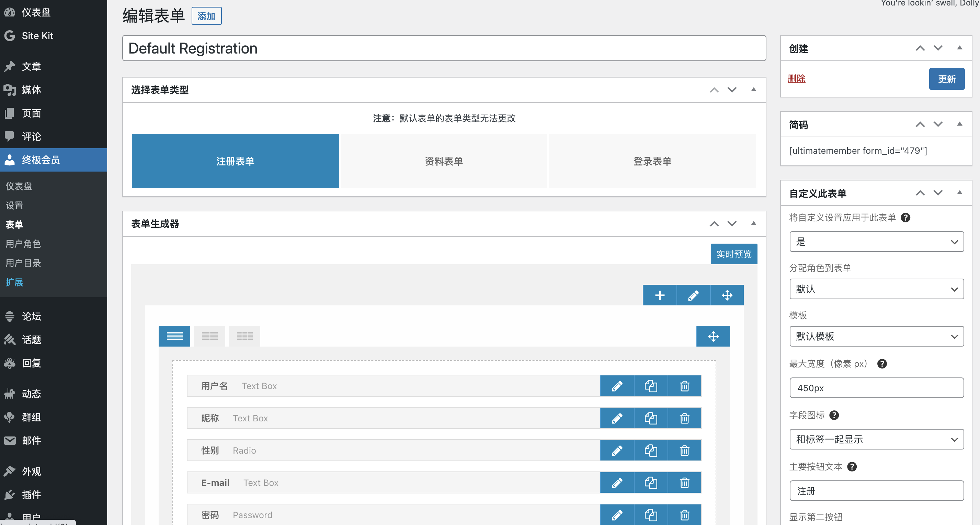Move the 简码 panel down
980x525 pixels.
click(938, 124)
